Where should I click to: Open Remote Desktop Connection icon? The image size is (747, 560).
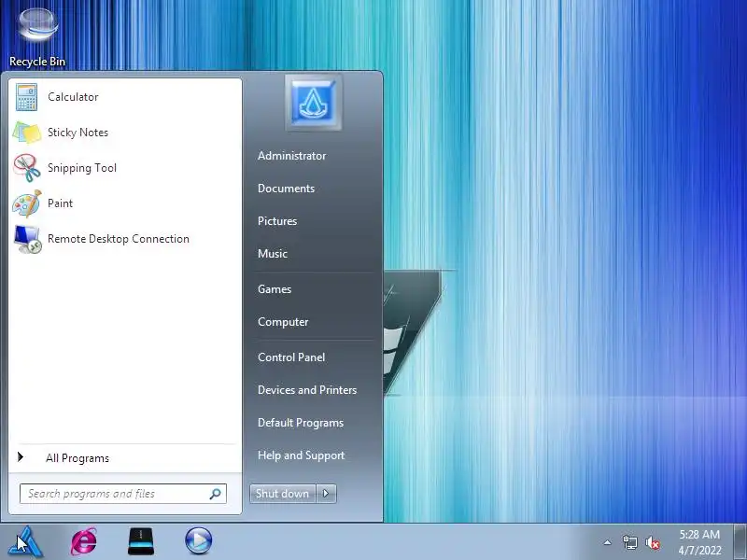point(27,239)
